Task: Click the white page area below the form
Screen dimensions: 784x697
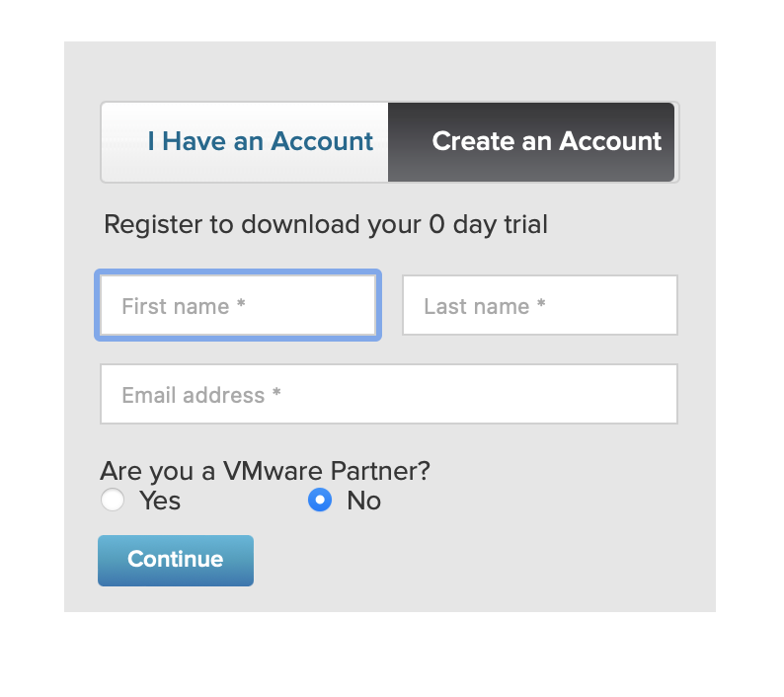Action: tap(395, 657)
